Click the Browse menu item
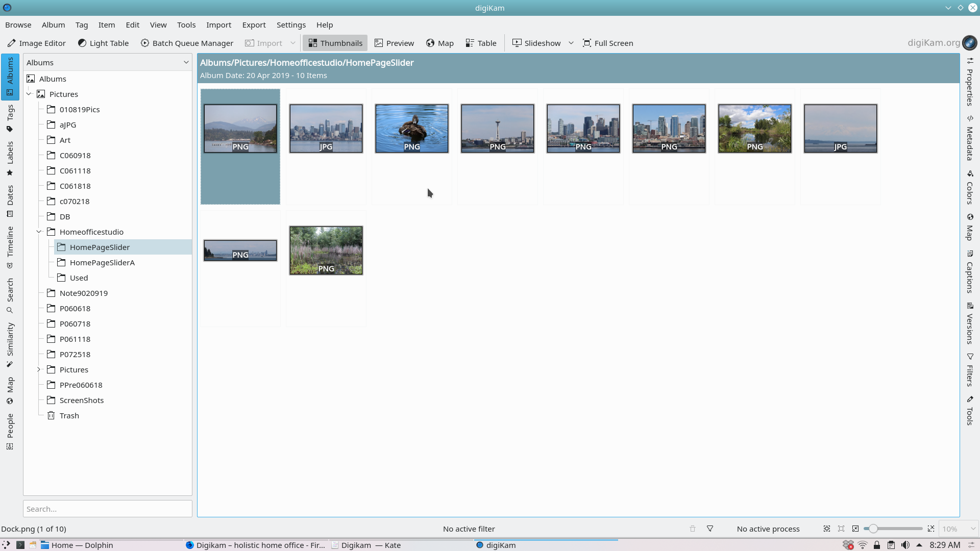Screen dimensions: 980x551 tap(18, 25)
